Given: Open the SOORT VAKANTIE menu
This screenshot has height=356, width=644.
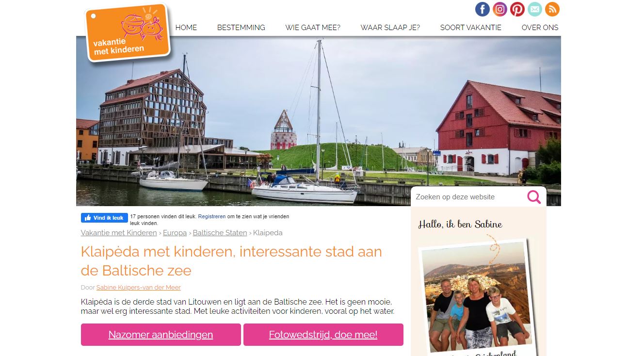Looking at the screenshot, I should click(471, 28).
